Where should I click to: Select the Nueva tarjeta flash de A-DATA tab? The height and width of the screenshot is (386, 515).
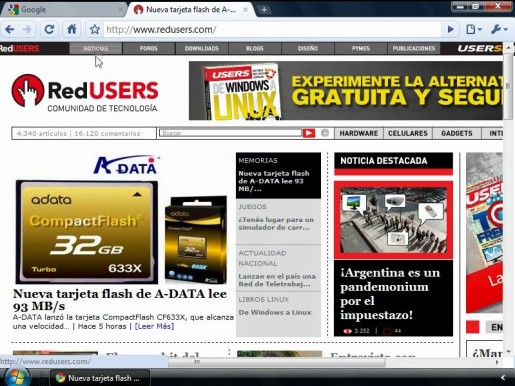(x=190, y=10)
